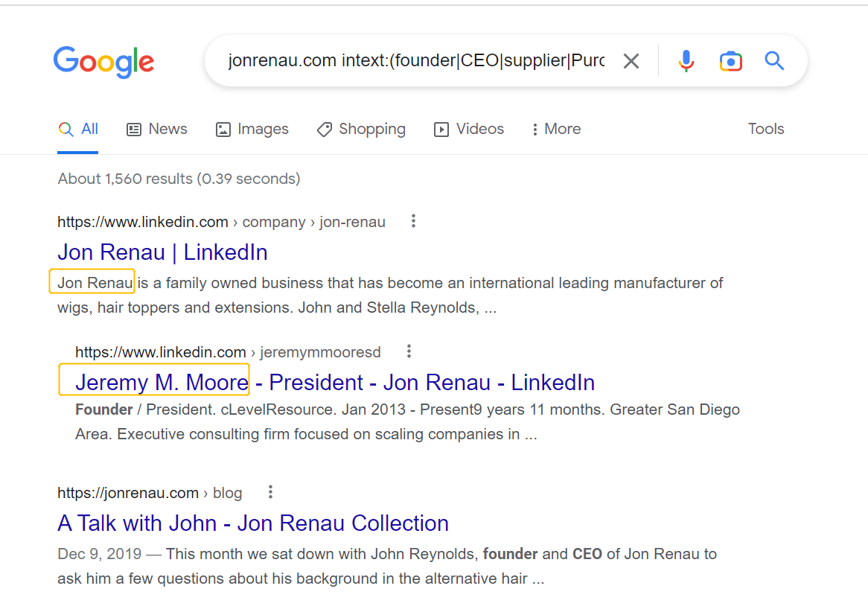Viewport: 868px width, 612px height.
Task: Open search by image camera icon
Action: point(731,61)
